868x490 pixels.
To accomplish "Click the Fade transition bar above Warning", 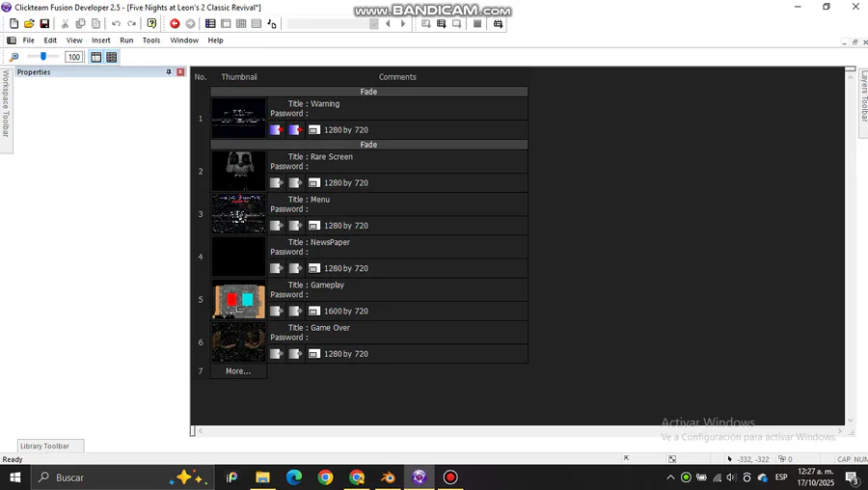I will pos(368,92).
